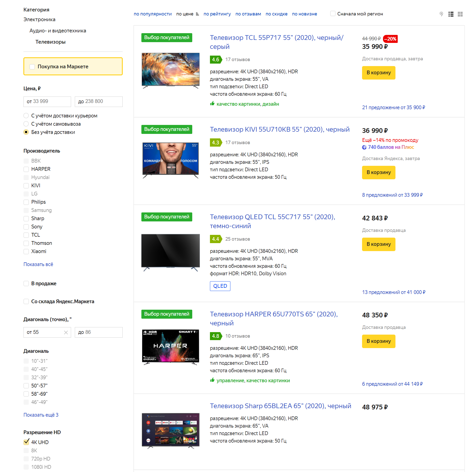Expand manufacturers with 'Показать всё'
This screenshot has width=476, height=472.
pyautogui.click(x=38, y=264)
